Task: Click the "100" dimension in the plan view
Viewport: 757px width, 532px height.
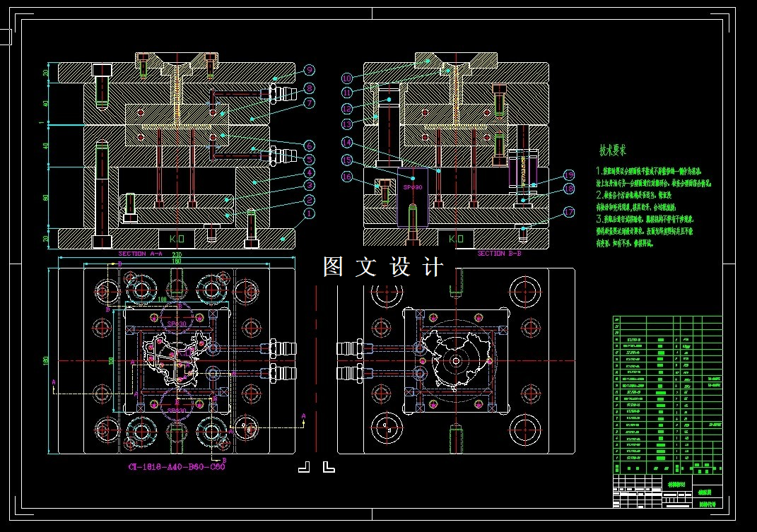Action: click(x=163, y=300)
